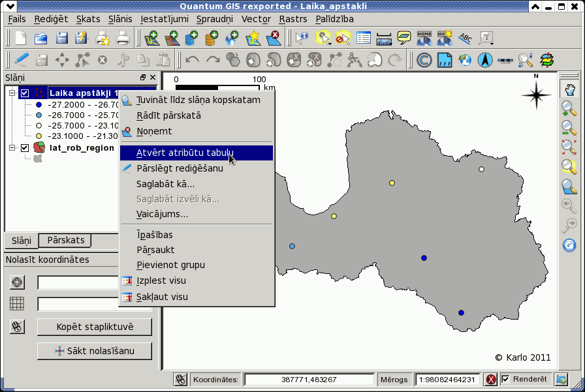Click CRS status icon at bottom right
The height and width of the screenshot is (392, 585).
point(561,380)
